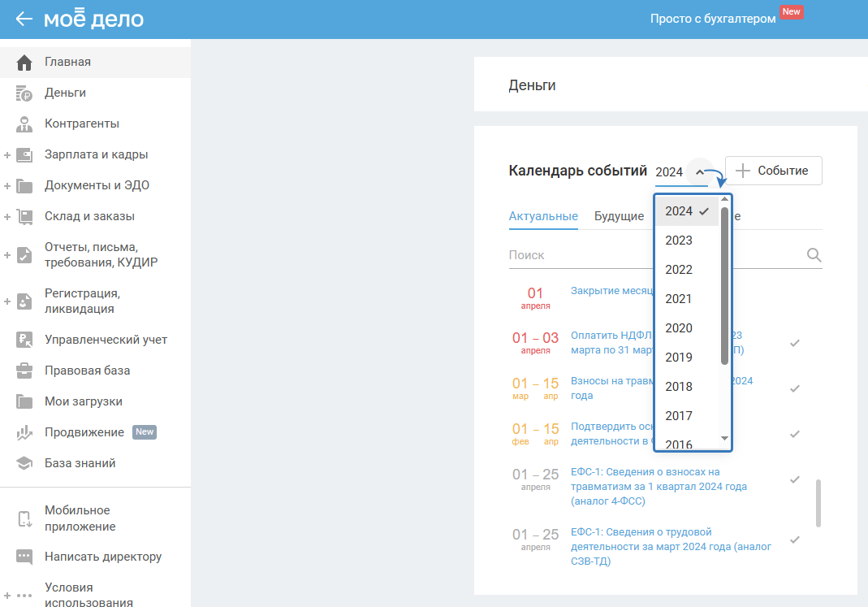Click the Мои загрузки folder icon

24,401
